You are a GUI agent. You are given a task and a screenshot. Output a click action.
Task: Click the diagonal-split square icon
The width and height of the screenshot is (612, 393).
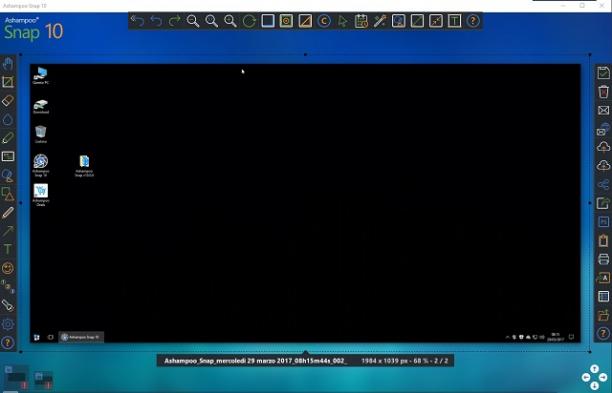[x=305, y=21]
